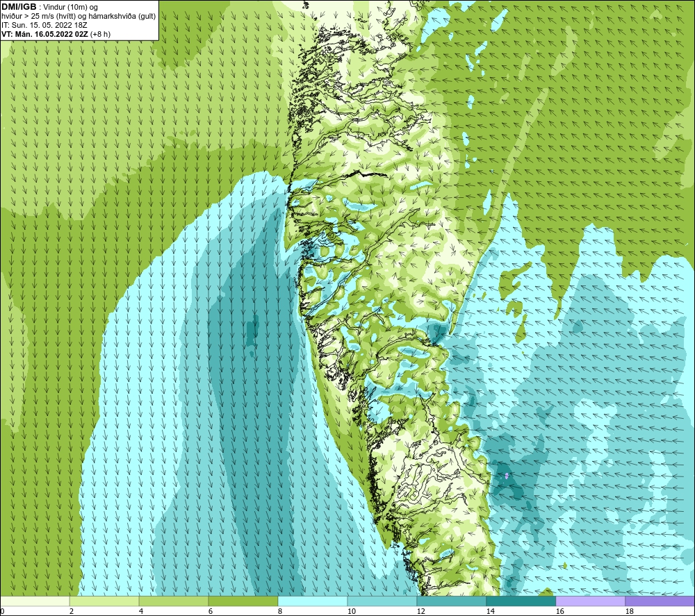Click the 8-10 m/s light cyan swatch
695x616 pixels.
313,601
